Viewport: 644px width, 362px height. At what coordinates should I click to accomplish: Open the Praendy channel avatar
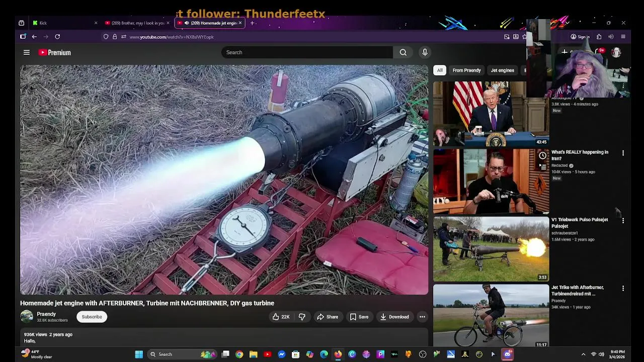pos(27,317)
